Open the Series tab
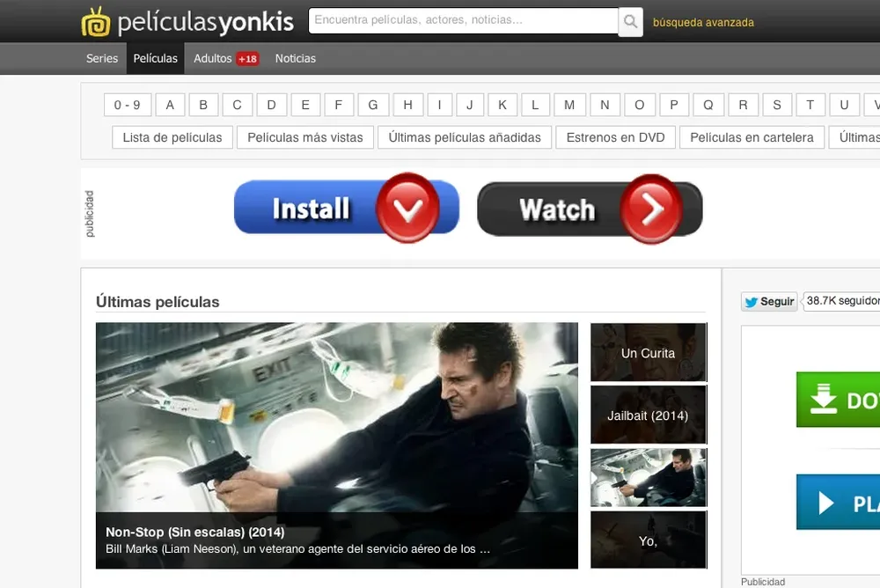Viewport: 880px width, 588px height. [x=102, y=59]
